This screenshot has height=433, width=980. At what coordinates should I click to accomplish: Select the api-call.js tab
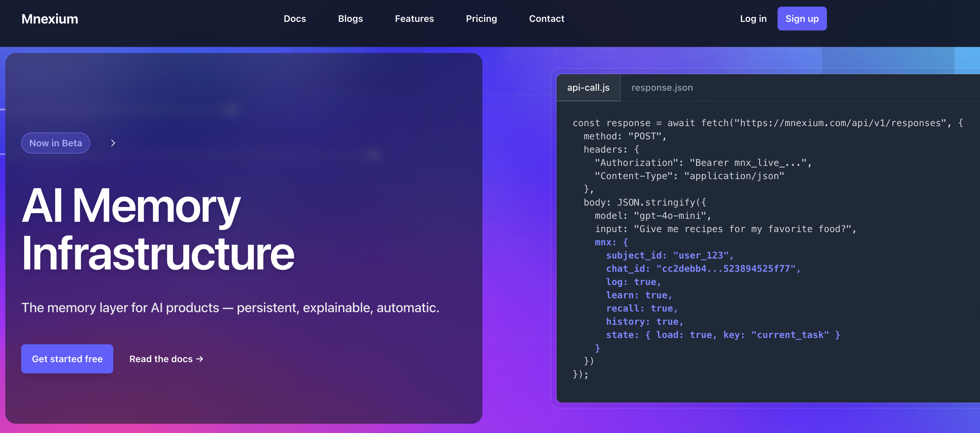coord(588,87)
